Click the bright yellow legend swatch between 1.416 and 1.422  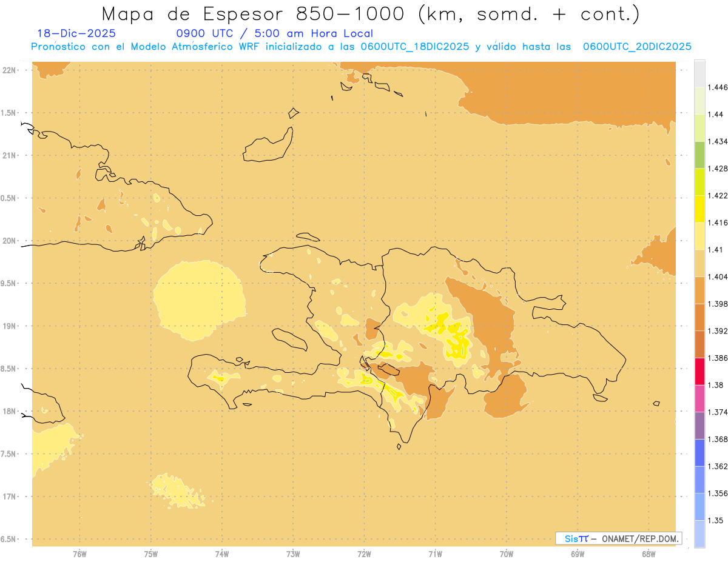coord(699,209)
